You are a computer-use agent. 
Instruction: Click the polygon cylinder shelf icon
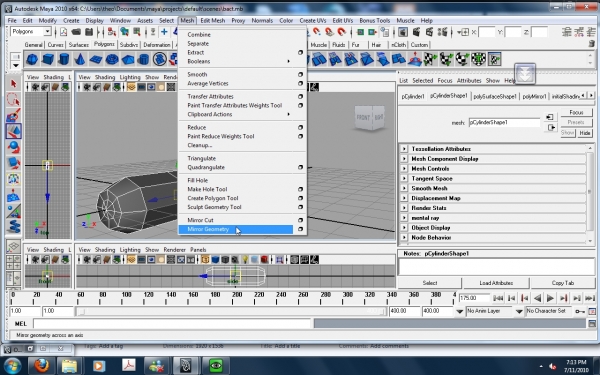(64, 59)
